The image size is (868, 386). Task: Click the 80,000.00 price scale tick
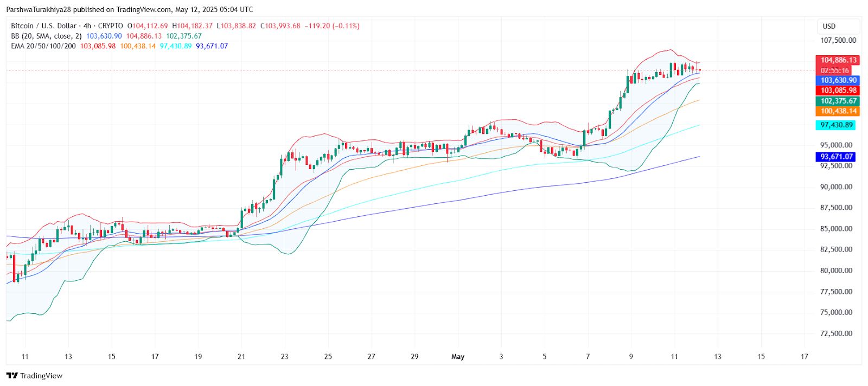pyautogui.click(x=836, y=271)
